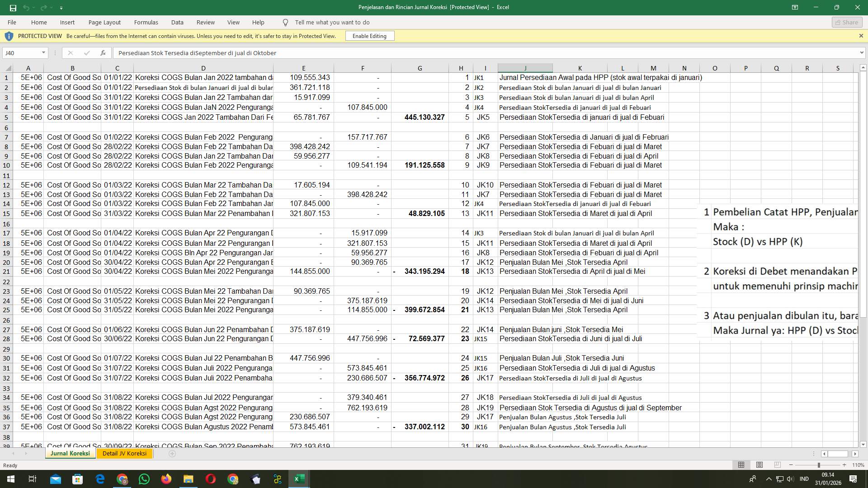868x488 pixels.
Task: Select Page Break Preview icon in status bar
Action: click(x=777, y=465)
